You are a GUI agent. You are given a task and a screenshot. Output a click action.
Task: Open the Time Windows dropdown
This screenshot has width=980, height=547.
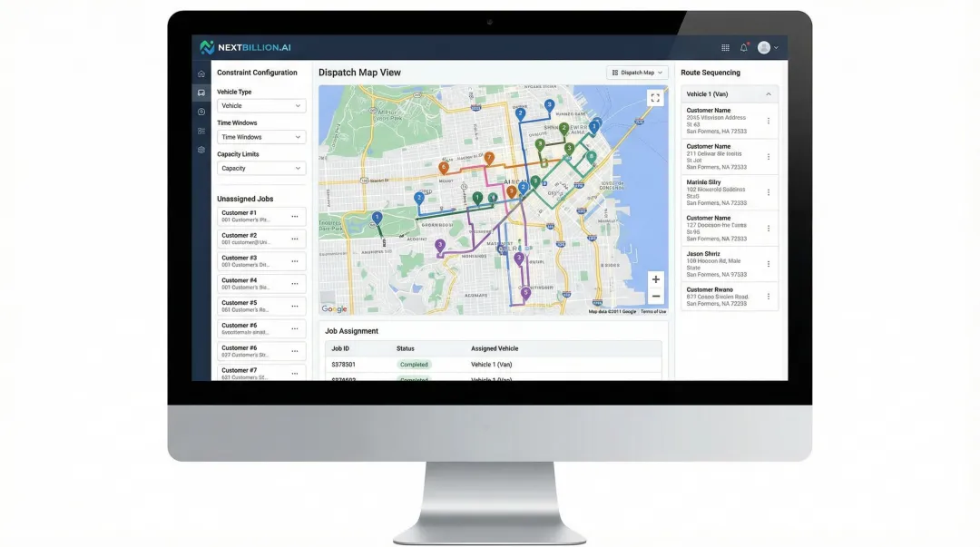click(260, 137)
